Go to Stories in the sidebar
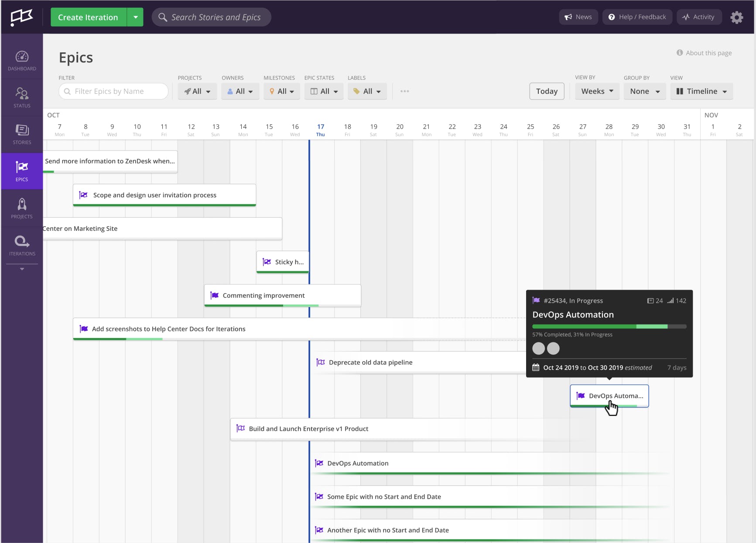This screenshot has width=756, height=543. 22,134
